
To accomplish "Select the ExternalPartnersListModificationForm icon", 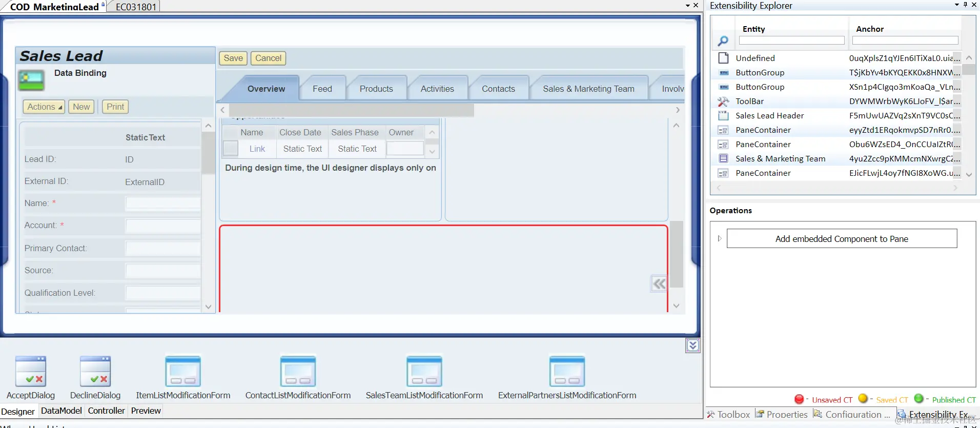I will pos(567,371).
